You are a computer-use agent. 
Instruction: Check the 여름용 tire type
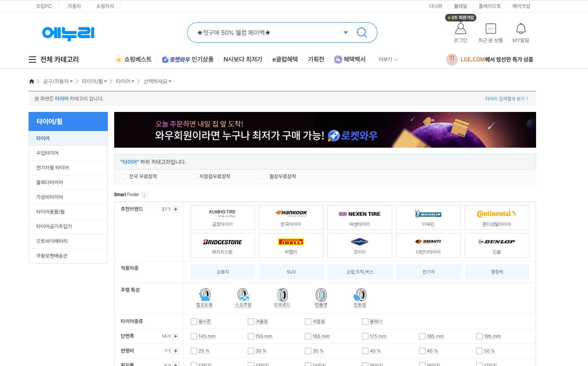point(308,322)
